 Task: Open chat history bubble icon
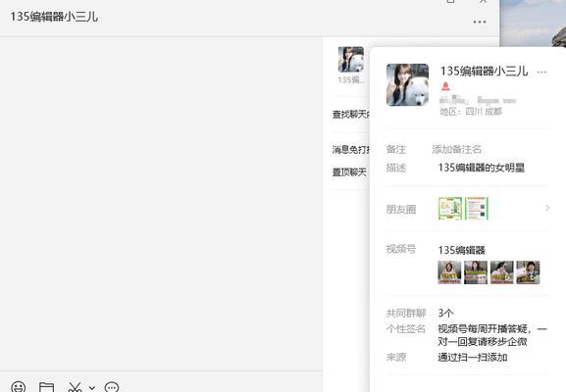coord(112,388)
